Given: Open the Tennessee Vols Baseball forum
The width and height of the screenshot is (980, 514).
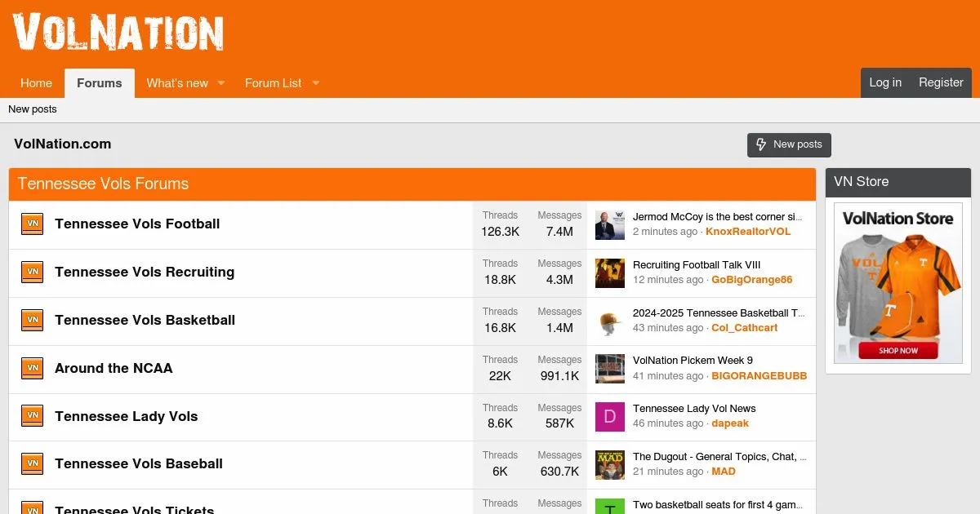Looking at the screenshot, I should click(139, 463).
